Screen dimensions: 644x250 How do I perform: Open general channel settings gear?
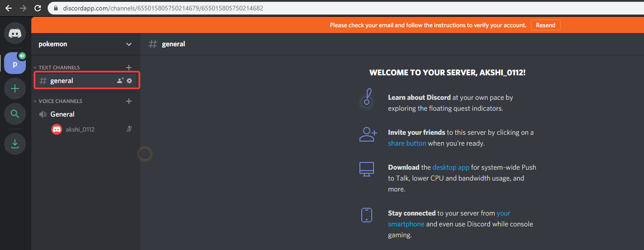click(x=129, y=81)
